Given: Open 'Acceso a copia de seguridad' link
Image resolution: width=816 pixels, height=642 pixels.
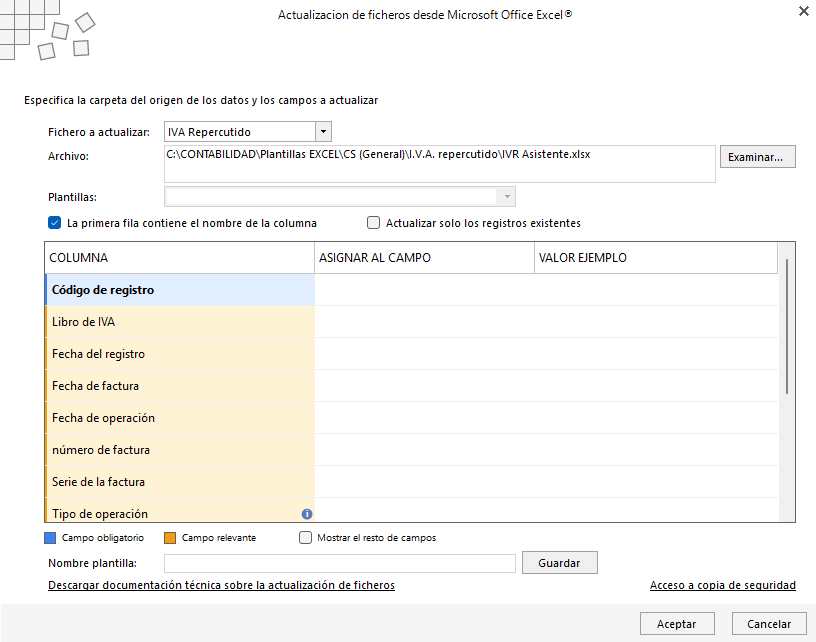Looking at the screenshot, I should point(722,585).
